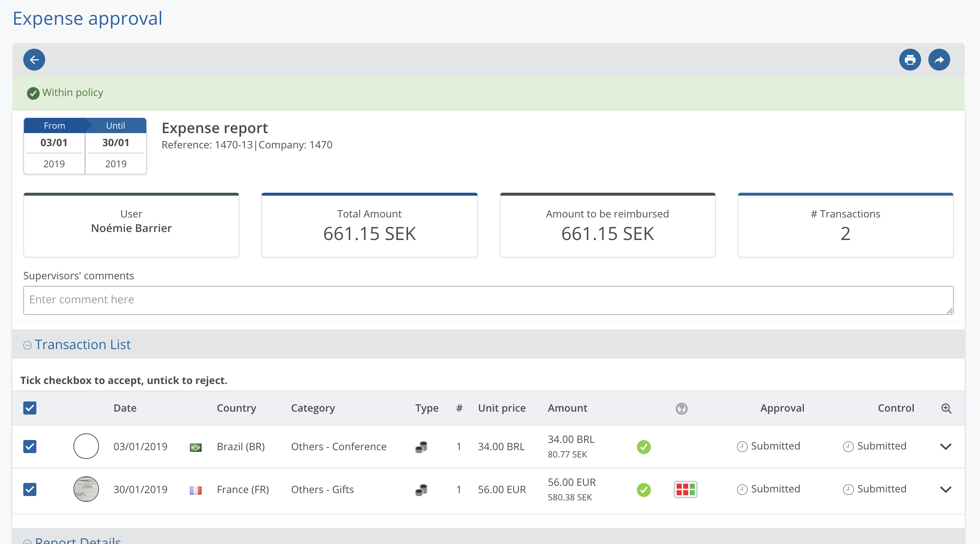Collapse the Transaction List section

27,345
